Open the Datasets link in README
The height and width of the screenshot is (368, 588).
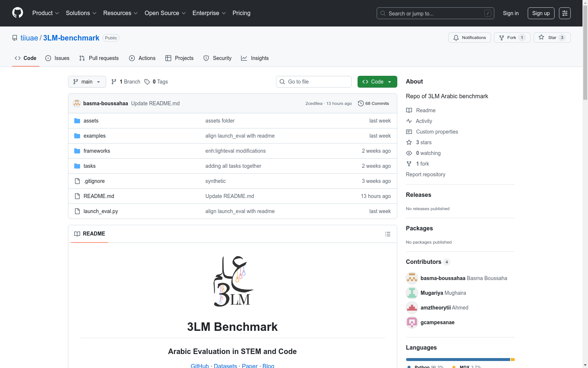coord(225,366)
